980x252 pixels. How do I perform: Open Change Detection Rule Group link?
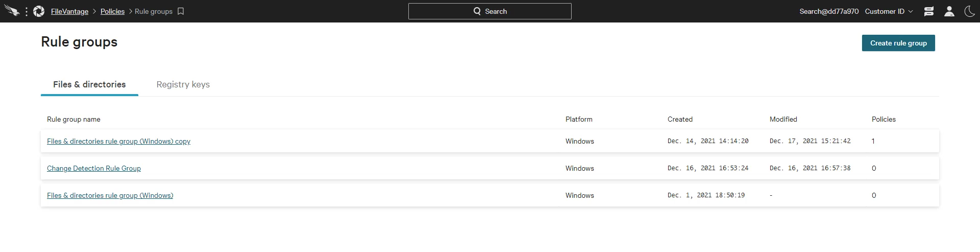click(94, 168)
